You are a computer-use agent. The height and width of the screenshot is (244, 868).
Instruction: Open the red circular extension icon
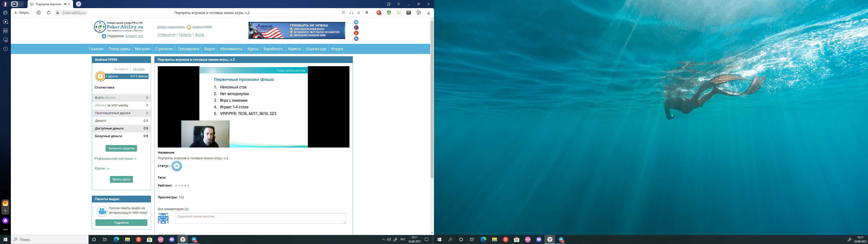click(x=379, y=13)
